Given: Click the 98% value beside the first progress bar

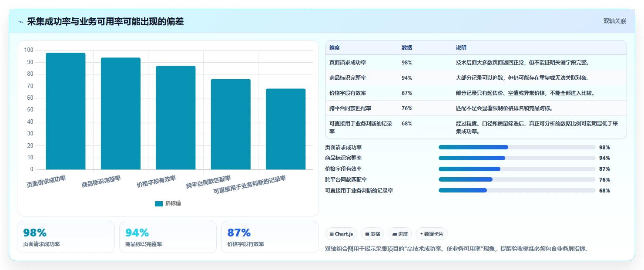Looking at the screenshot, I should coord(604,148).
